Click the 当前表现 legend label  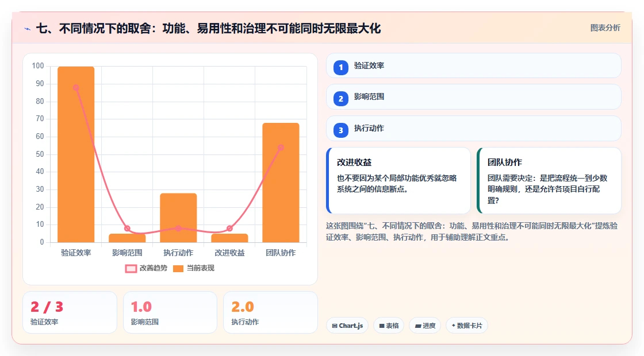click(x=201, y=268)
